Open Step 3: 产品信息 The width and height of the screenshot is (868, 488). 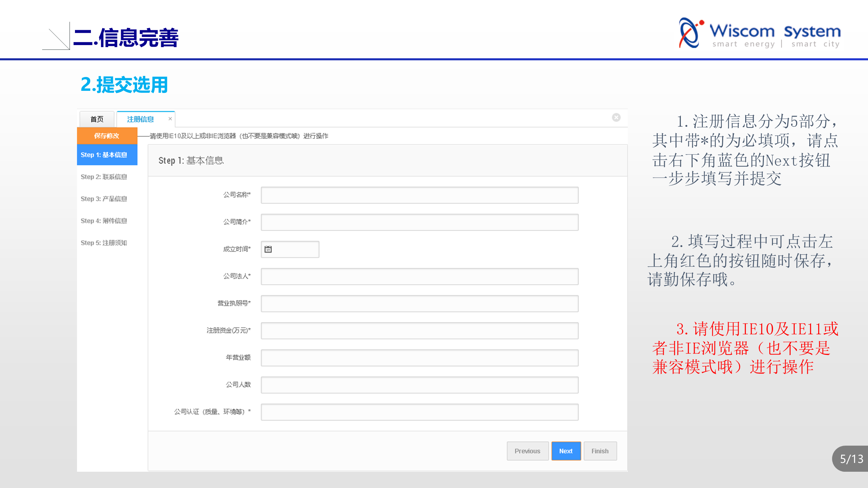pos(104,199)
